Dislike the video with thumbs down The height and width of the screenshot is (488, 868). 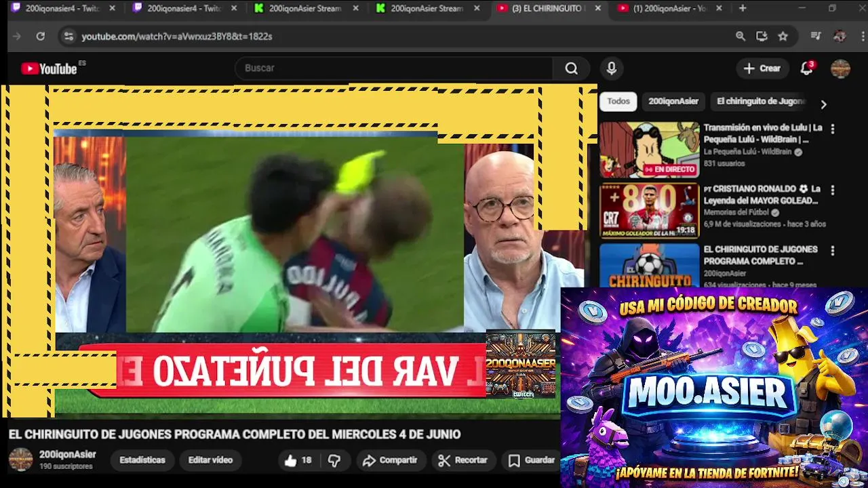(334, 460)
